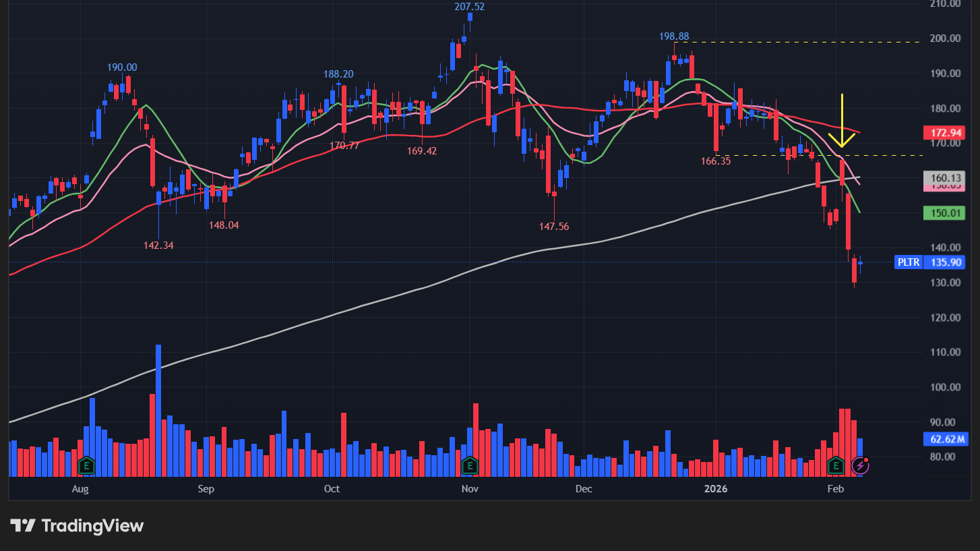The image size is (980, 551).
Task: Click the Nov label on time axis
Action: [x=470, y=489]
